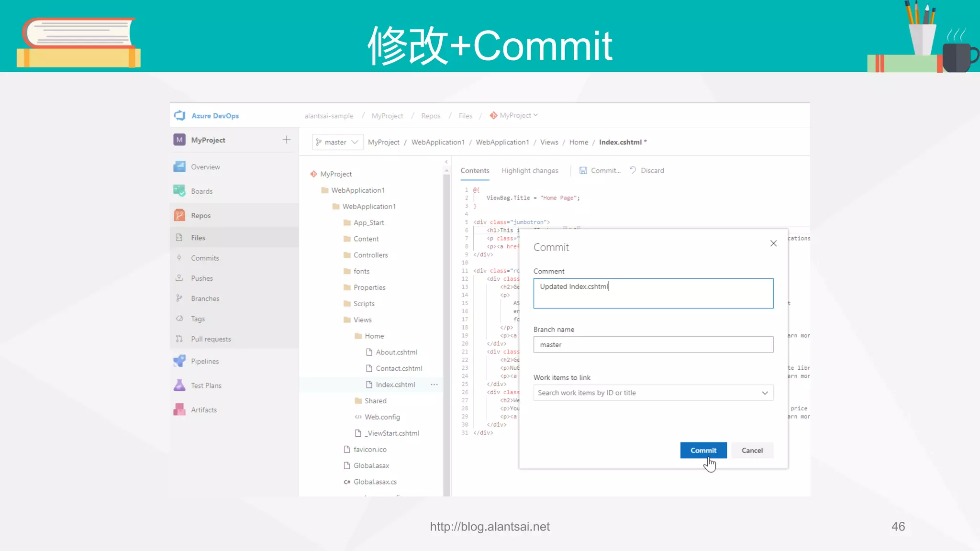This screenshot has width=980, height=551.
Task: Open the Artifacts section icon
Action: [x=179, y=409]
